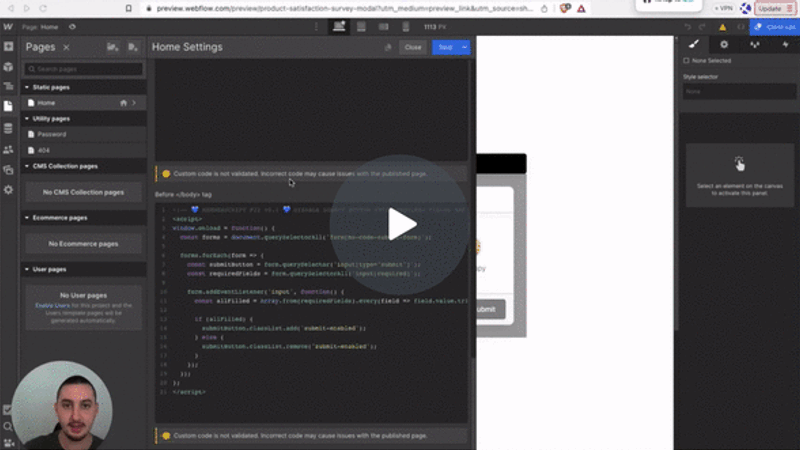Click the blue Save button
Viewport: 800px width, 450px height.
pos(445,47)
